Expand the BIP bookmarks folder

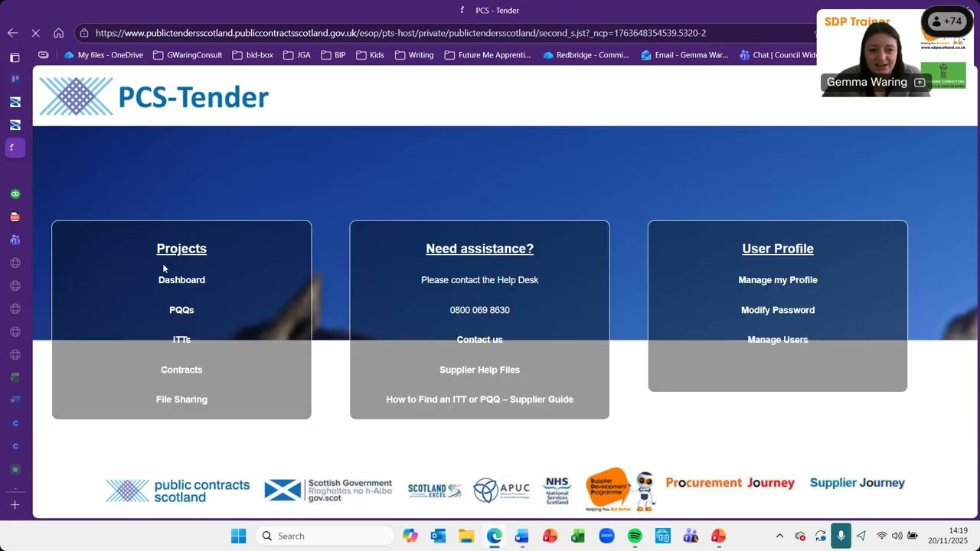point(334,55)
